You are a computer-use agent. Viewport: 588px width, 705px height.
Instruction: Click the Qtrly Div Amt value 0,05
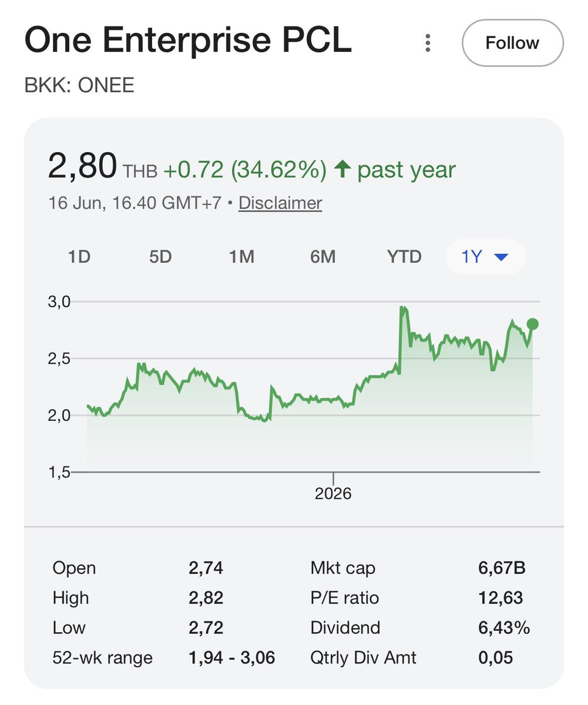[x=496, y=657]
